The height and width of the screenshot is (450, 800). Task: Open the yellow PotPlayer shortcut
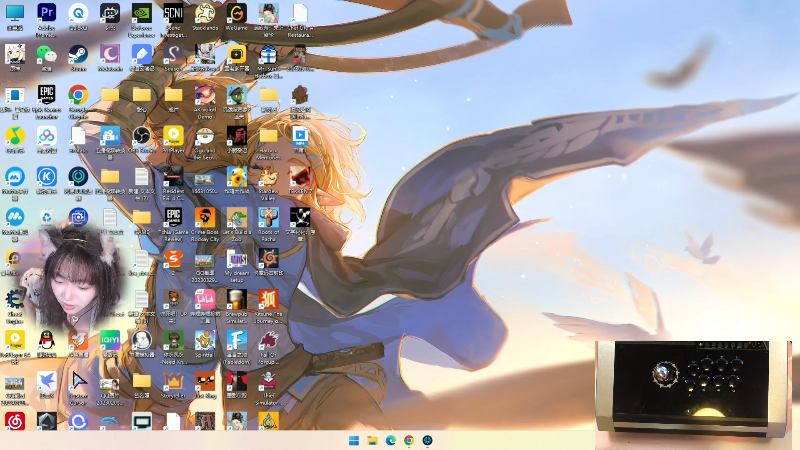pyautogui.click(x=173, y=136)
